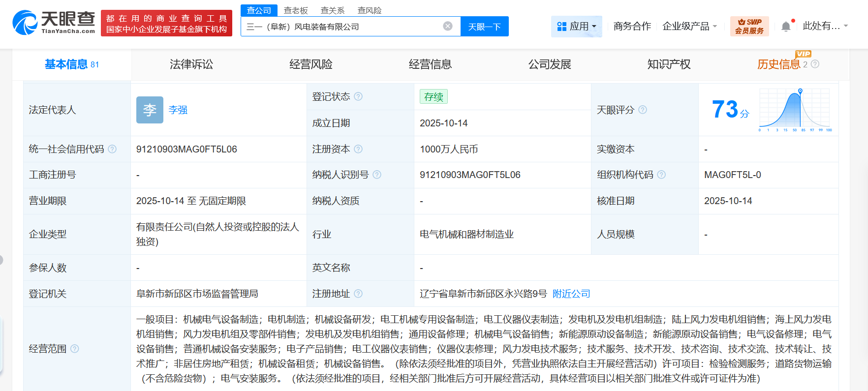
Task: Select the 查老板 search mode tab
Action: [x=296, y=10]
